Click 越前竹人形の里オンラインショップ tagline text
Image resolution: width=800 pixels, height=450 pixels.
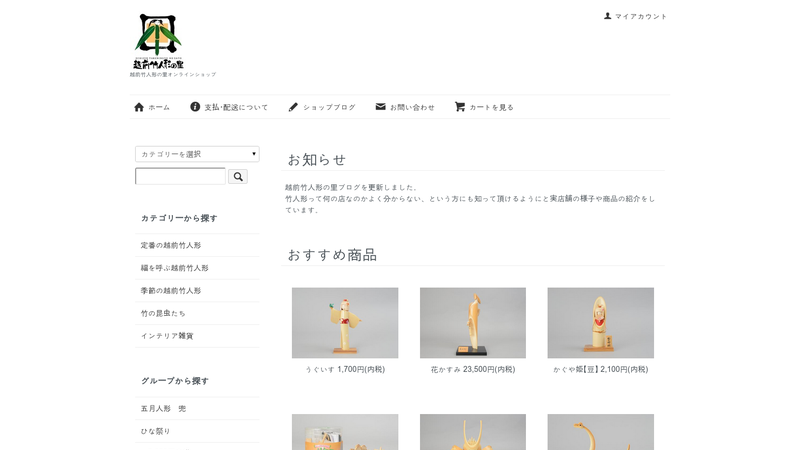tap(173, 74)
